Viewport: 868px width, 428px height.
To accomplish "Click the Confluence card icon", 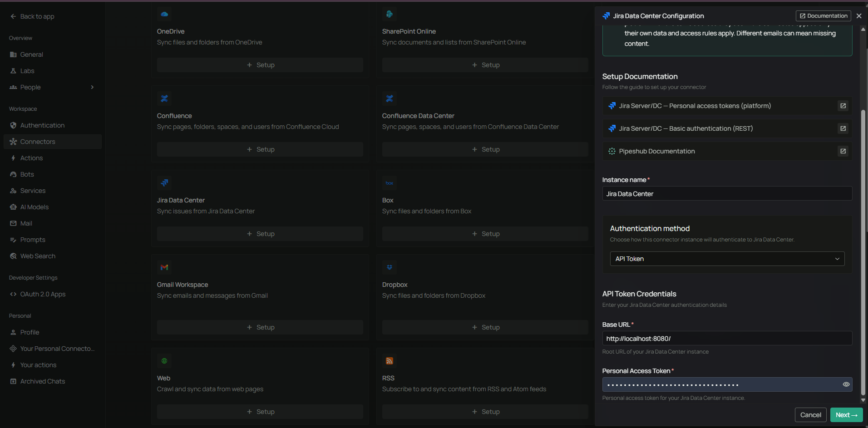I will 164,98.
